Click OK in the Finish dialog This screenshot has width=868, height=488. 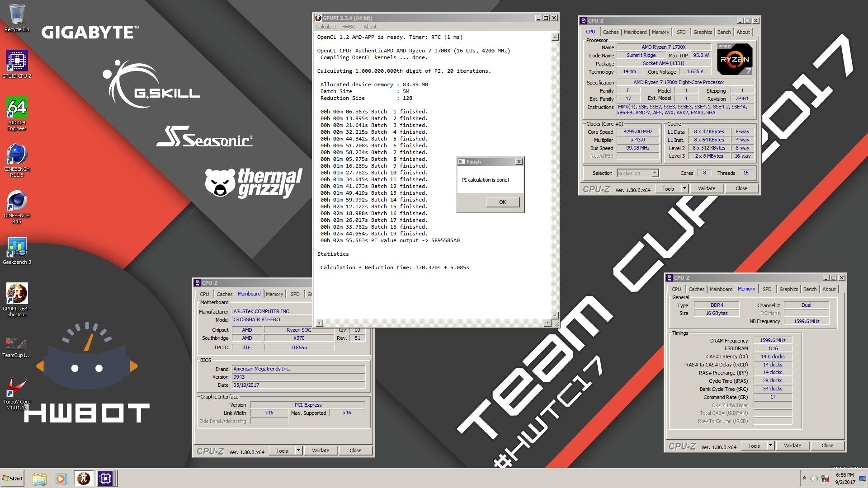pos(502,202)
